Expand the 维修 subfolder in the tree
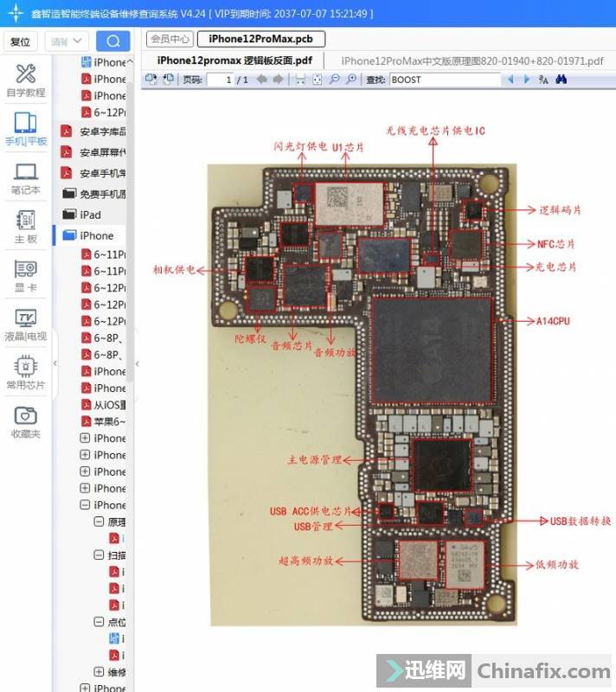616x692 pixels. pyautogui.click(x=98, y=671)
